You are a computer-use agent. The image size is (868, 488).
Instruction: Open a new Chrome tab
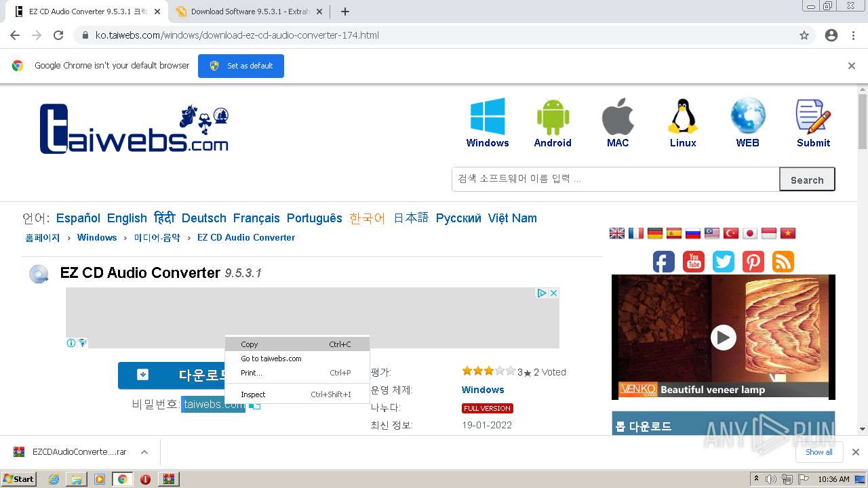[x=344, y=12]
